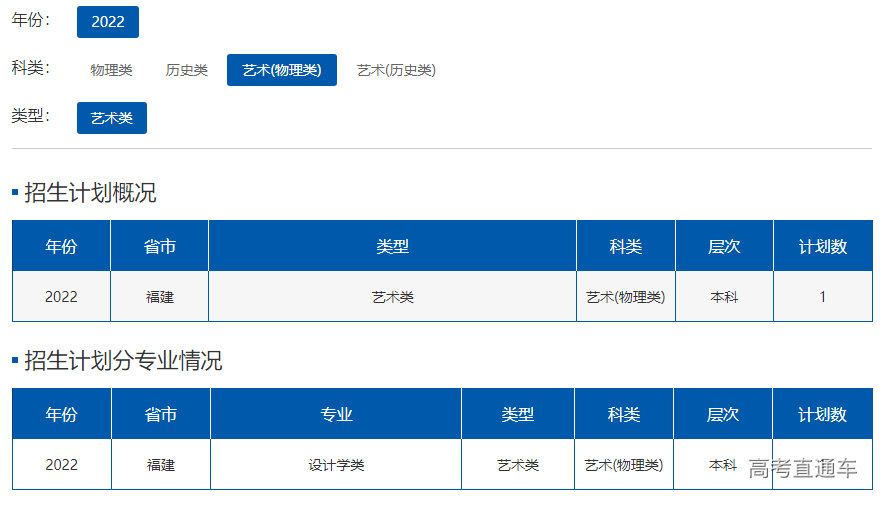Switch to the 历史类 subject category
The width and height of the screenshot is (886, 508).
187,70
